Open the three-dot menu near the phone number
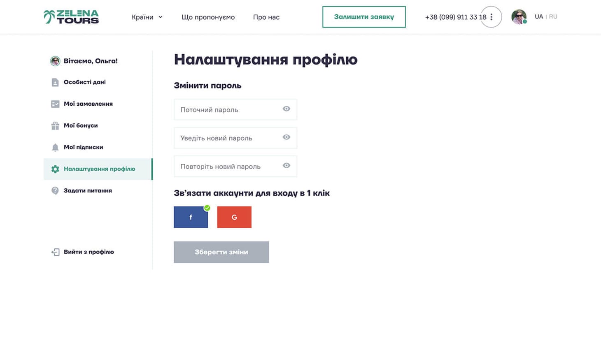 pos(491,16)
